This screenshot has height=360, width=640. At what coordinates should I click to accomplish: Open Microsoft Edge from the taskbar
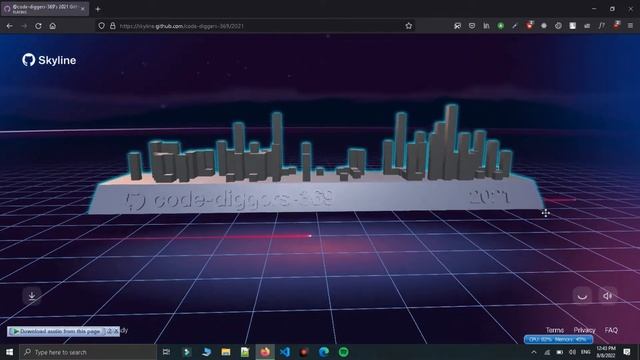click(324, 352)
